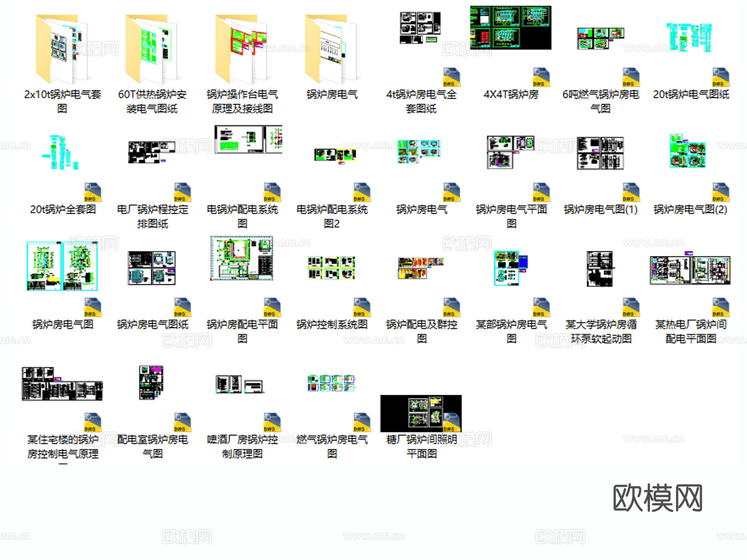
Task: Click the file name "锅炉房电气图"
Action: [63, 324]
